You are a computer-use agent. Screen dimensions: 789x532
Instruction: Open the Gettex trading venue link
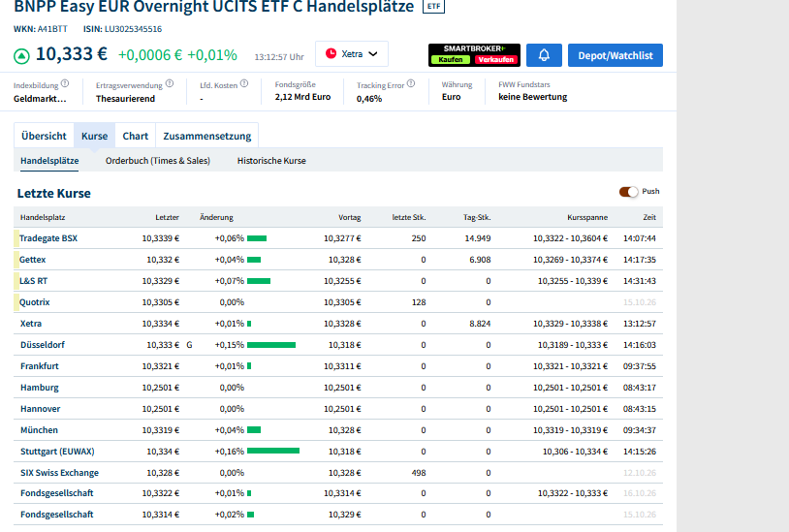tap(32, 260)
